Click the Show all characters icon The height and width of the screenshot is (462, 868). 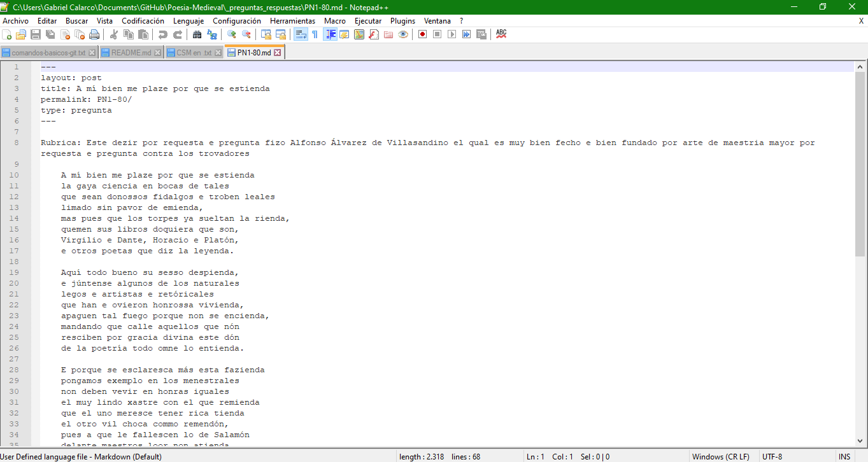pos(315,34)
